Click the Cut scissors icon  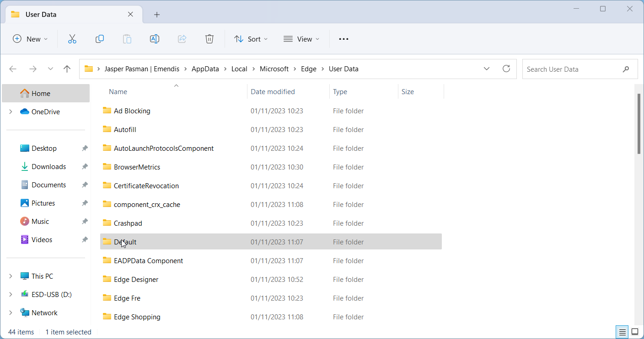tap(72, 39)
